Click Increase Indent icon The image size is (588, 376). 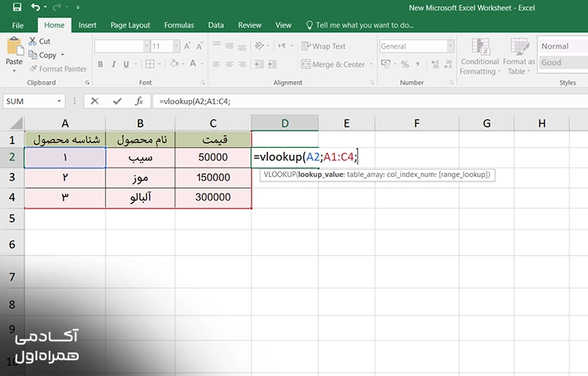(x=272, y=65)
